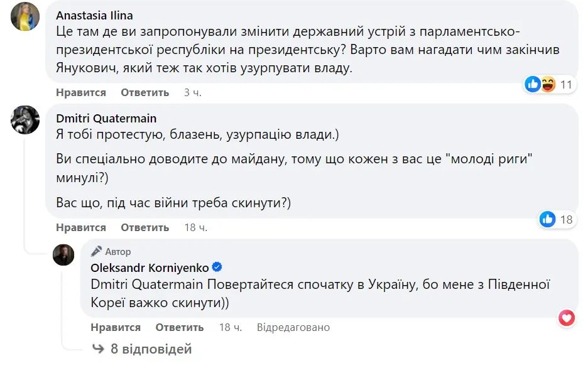Open the Anastasia Ilina name link
Image resolution: width=588 pixels, height=368 pixels.
(94, 15)
